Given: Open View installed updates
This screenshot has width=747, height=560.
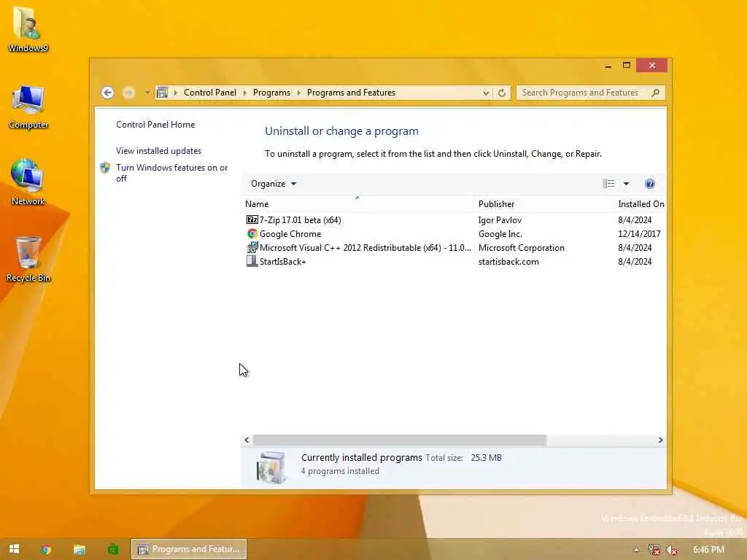Looking at the screenshot, I should click(x=158, y=150).
